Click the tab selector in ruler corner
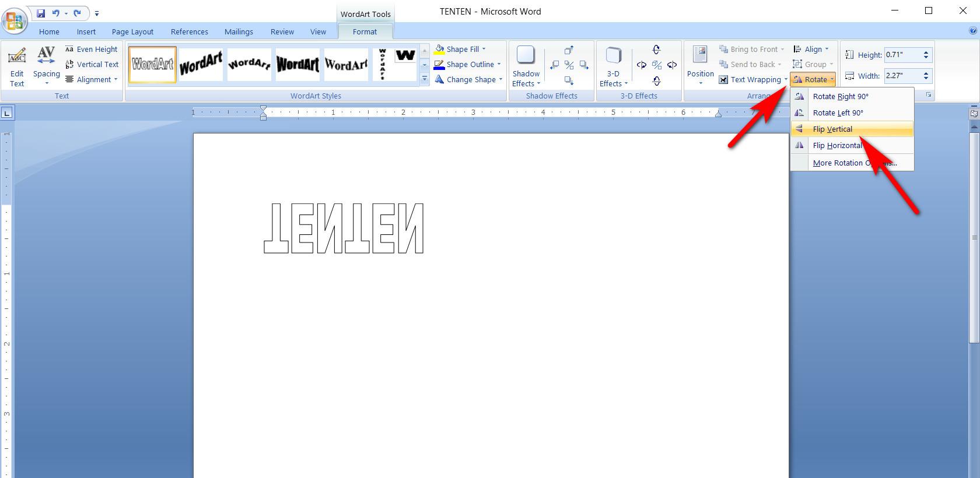 click(7, 113)
